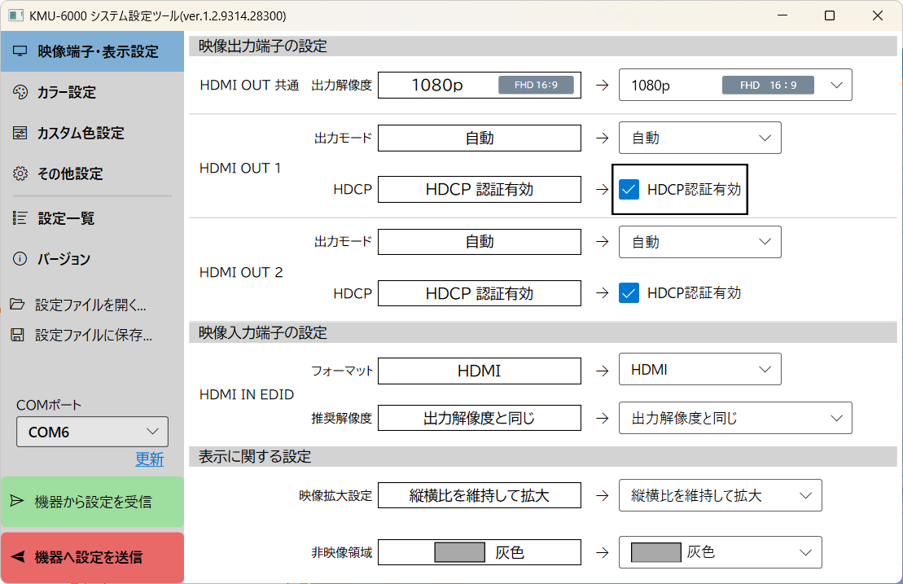Viewport: 903px width, 584px height.
Task: Open HDMI OUT 2 出力モード dropdown
Action: [x=699, y=242]
